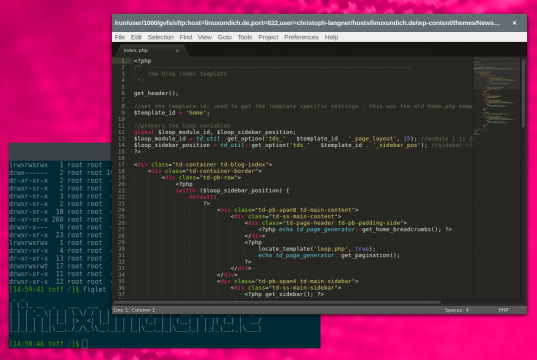Viewport: 537px width, 360px height.
Task: Click the Line 1, Column 1 status text
Action: (134, 310)
